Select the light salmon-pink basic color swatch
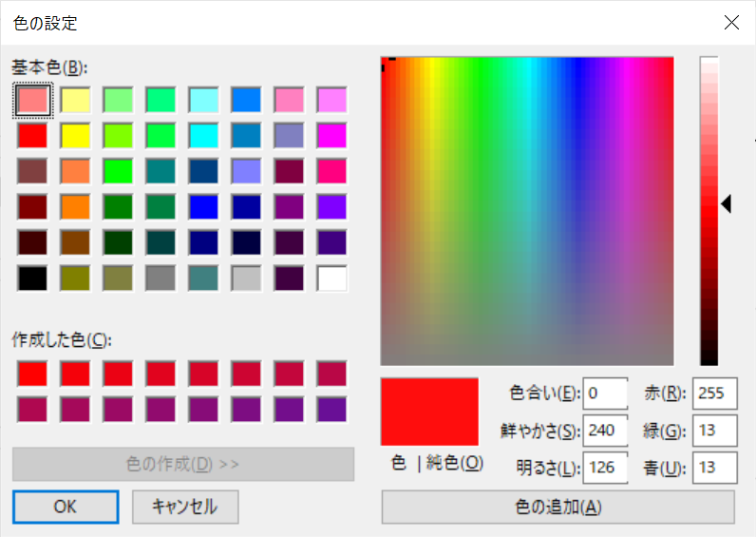 coord(33,100)
